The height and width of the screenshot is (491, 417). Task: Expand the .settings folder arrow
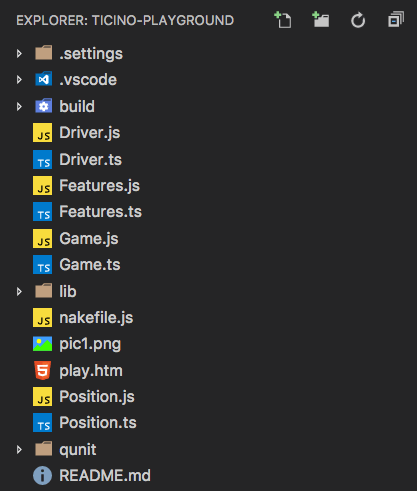19,53
